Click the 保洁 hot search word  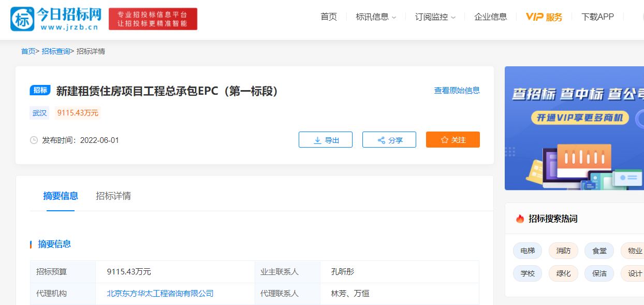coord(599,273)
